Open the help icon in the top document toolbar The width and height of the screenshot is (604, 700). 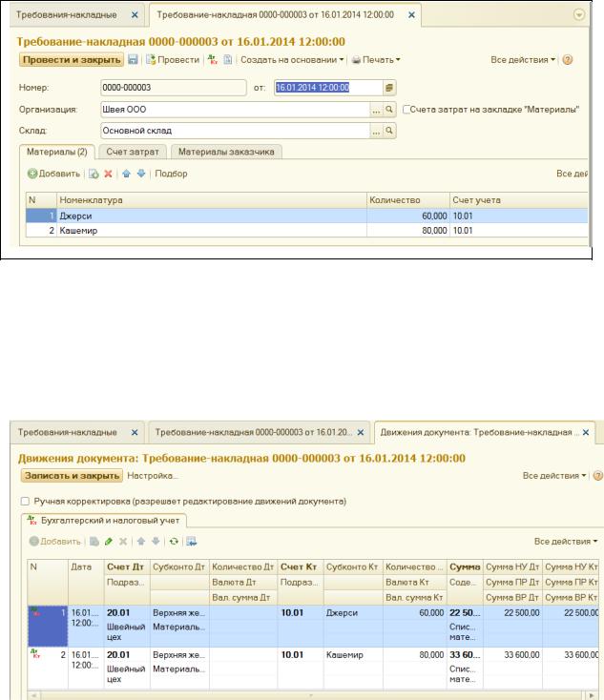568,60
